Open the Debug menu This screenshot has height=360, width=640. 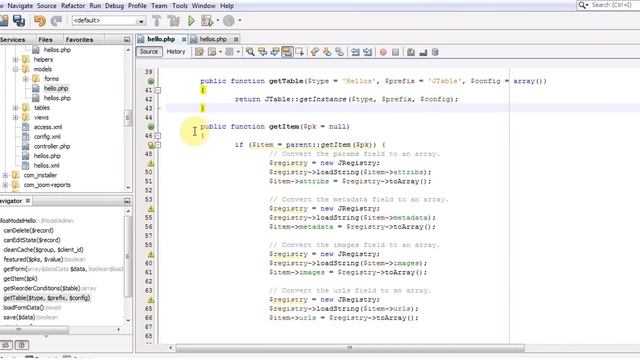114,6
